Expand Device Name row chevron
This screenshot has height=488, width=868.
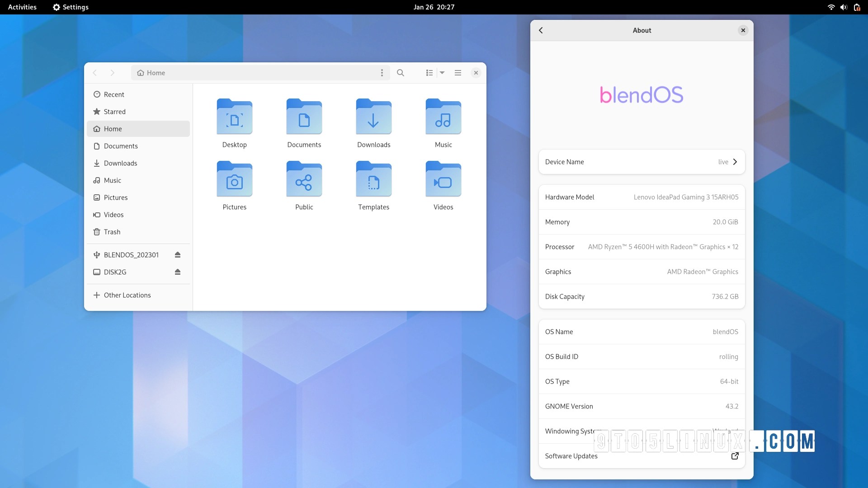(735, 162)
